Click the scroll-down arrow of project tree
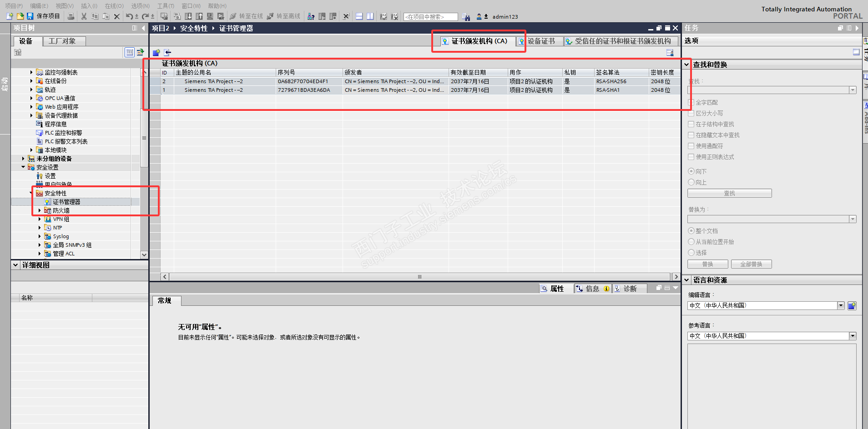 tap(144, 254)
